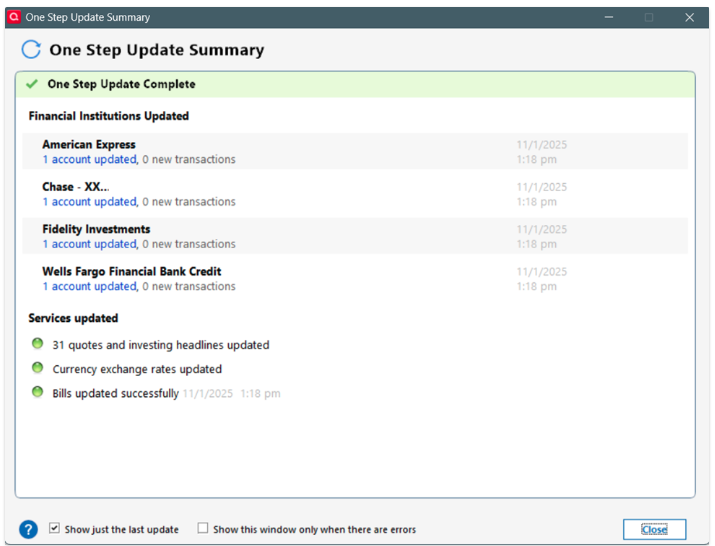Open Fidelity Investments 1 account updated link
The height and width of the screenshot is (546, 715).
pyautogui.click(x=89, y=244)
